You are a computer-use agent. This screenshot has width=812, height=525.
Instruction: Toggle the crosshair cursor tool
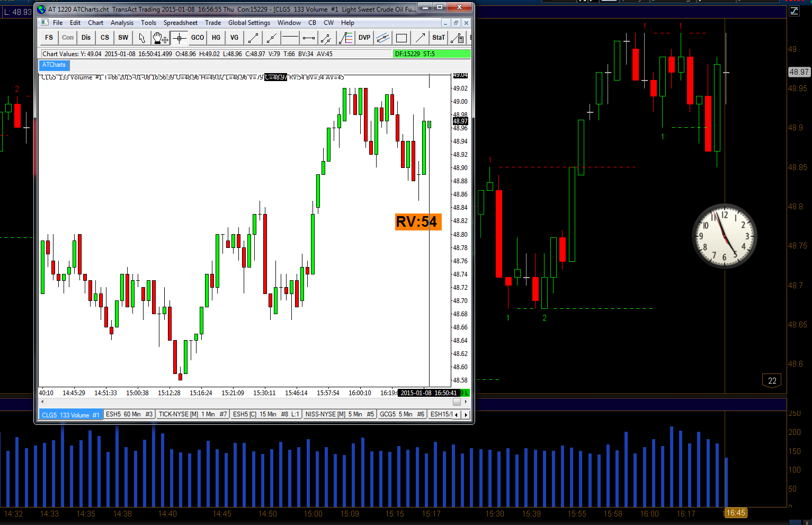pyautogui.click(x=179, y=38)
